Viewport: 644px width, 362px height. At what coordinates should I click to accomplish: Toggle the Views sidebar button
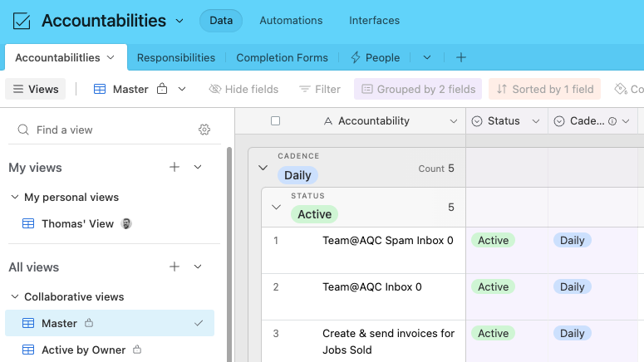pos(36,89)
